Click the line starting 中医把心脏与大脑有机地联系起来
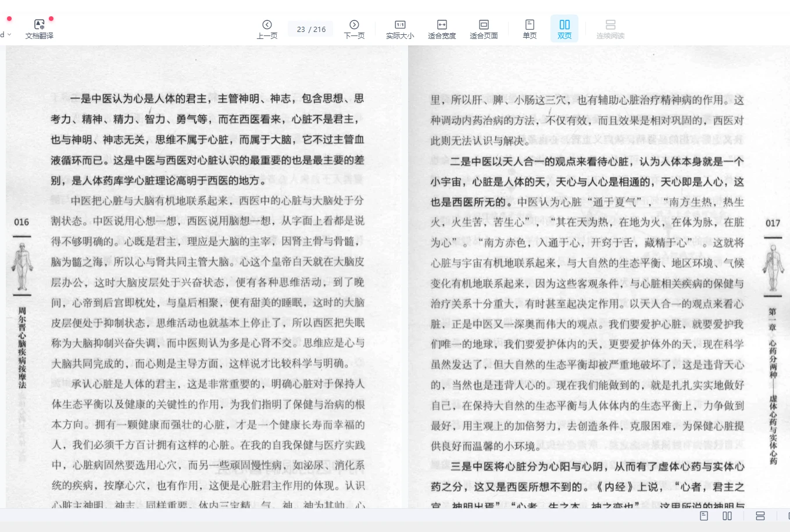The width and height of the screenshot is (790, 532). click(217, 201)
